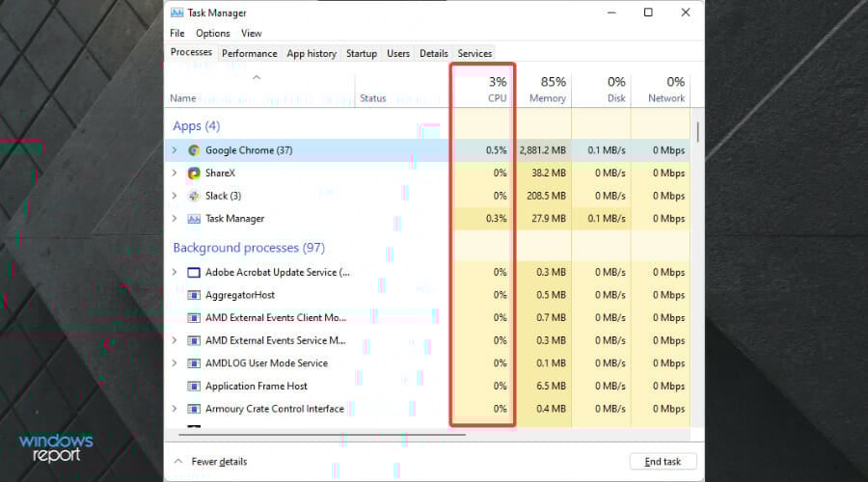This screenshot has height=482, width=868.
Task: Expand AMD External Events Service row
Action: tap(175, 339)
